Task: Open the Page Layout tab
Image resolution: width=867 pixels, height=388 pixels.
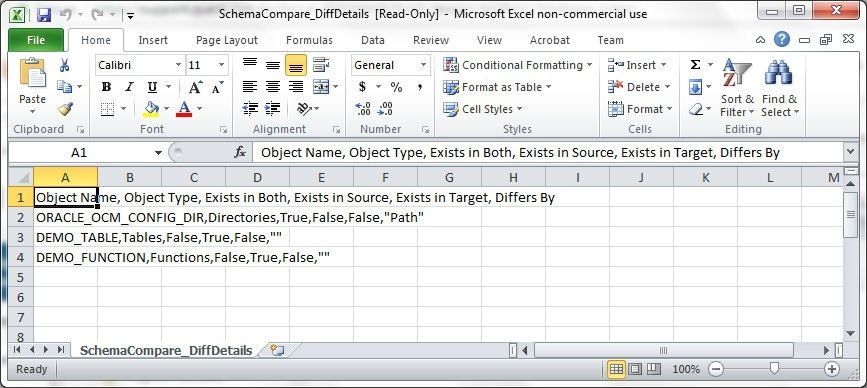Action: [227, 40]
